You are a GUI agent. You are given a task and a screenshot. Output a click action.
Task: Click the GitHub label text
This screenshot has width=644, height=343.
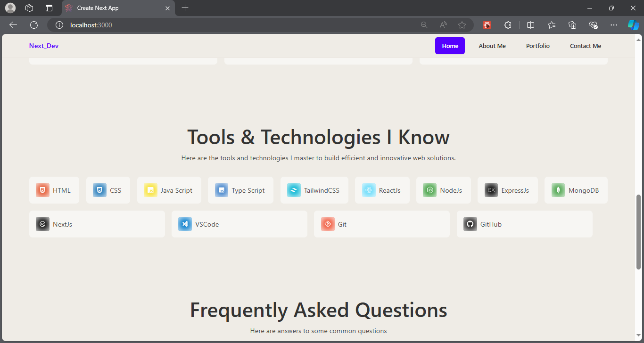click(x=491, y=224)
